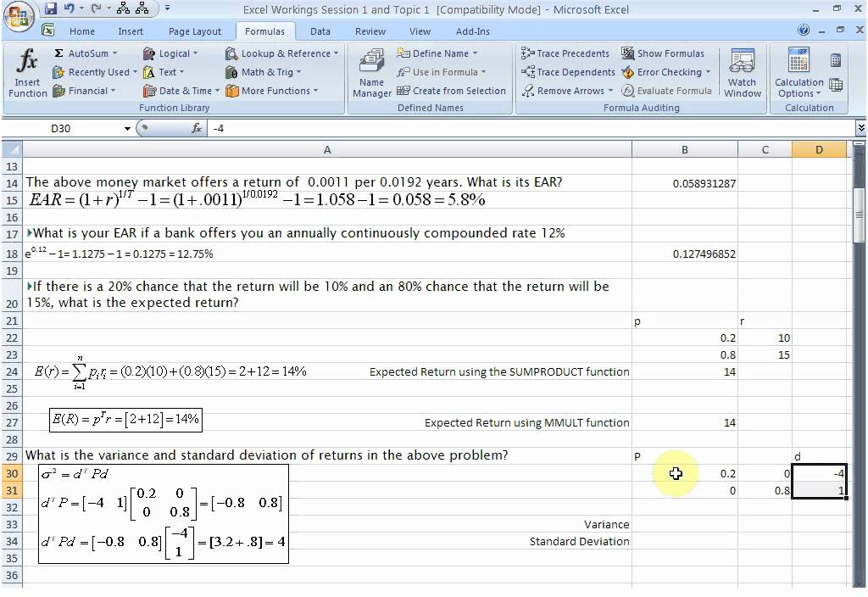
Task: Click into the formula bar showing -4
Action: (531, 129)
